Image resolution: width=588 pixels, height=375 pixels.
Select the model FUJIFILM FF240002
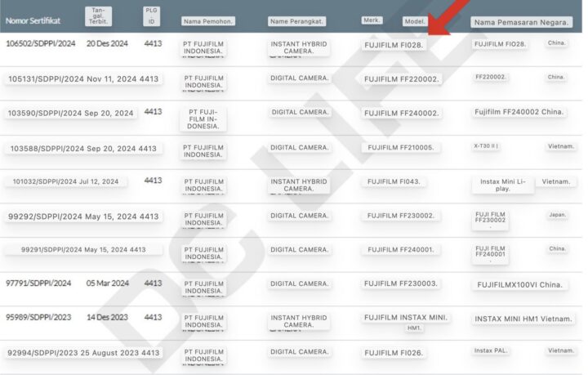[x=402, y=114]
